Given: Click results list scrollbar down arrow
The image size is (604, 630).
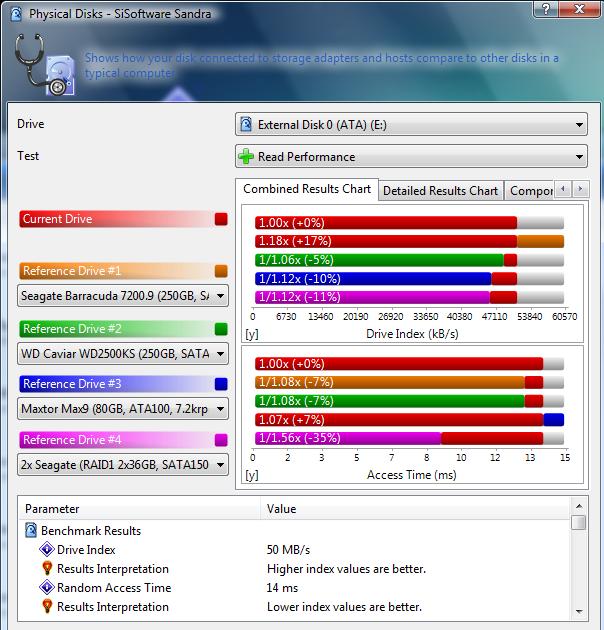Looking at the screenshot, I should coord(579,612).
